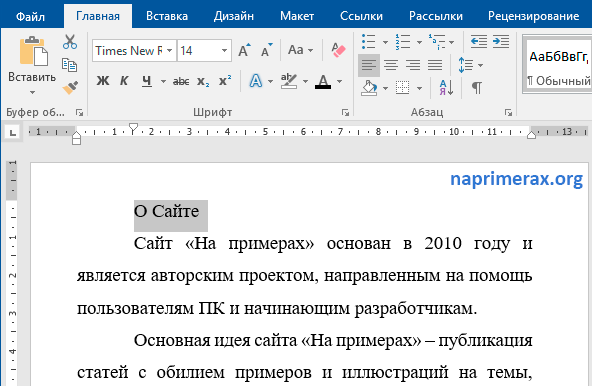The width and height of the screenshot is (592, 386).
Task: Toggle subscript x₂ formatting
Action: point(203,81)
